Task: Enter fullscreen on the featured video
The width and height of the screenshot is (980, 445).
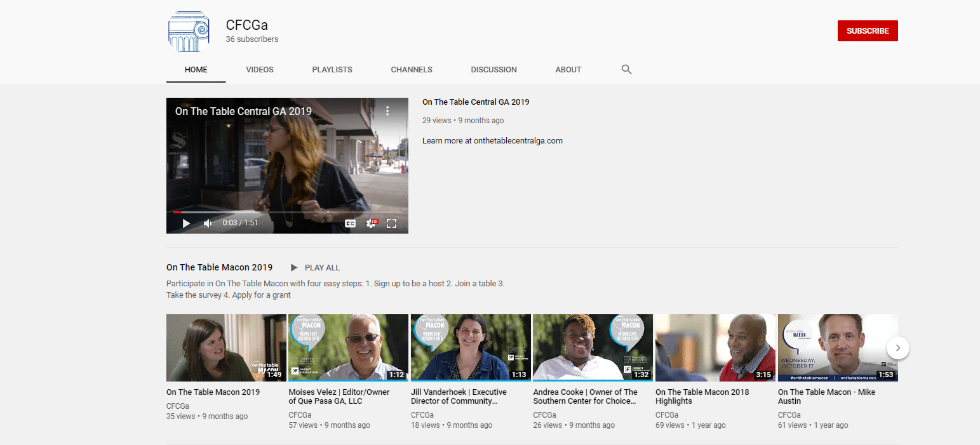Action: tap(391, 223)
